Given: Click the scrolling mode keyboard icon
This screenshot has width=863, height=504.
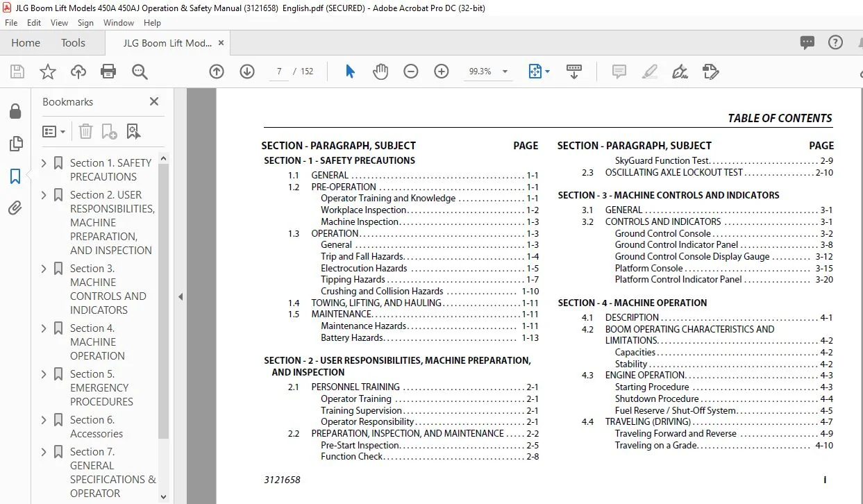Looking at the screenshot, I should [x=574, y=72].
